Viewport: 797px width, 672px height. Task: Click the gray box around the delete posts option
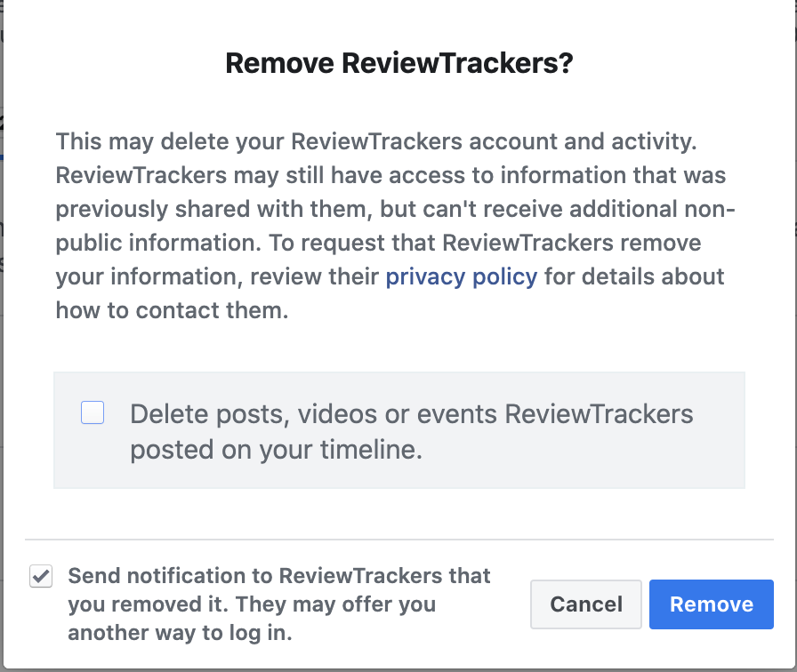tap(399, 430)
